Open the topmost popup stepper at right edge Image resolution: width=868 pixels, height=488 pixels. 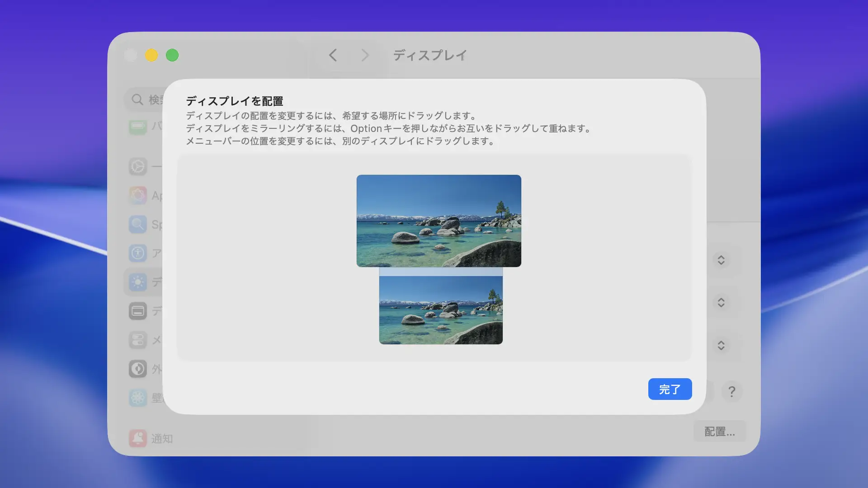(x=721, y=260)
